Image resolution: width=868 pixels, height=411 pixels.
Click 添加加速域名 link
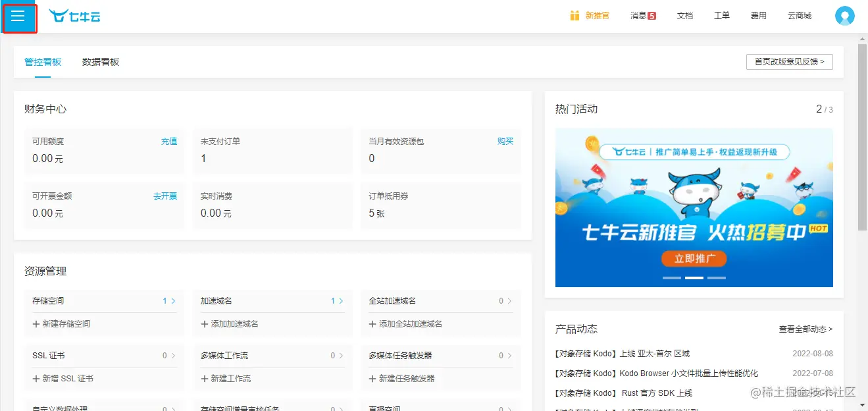pos(234,324)
